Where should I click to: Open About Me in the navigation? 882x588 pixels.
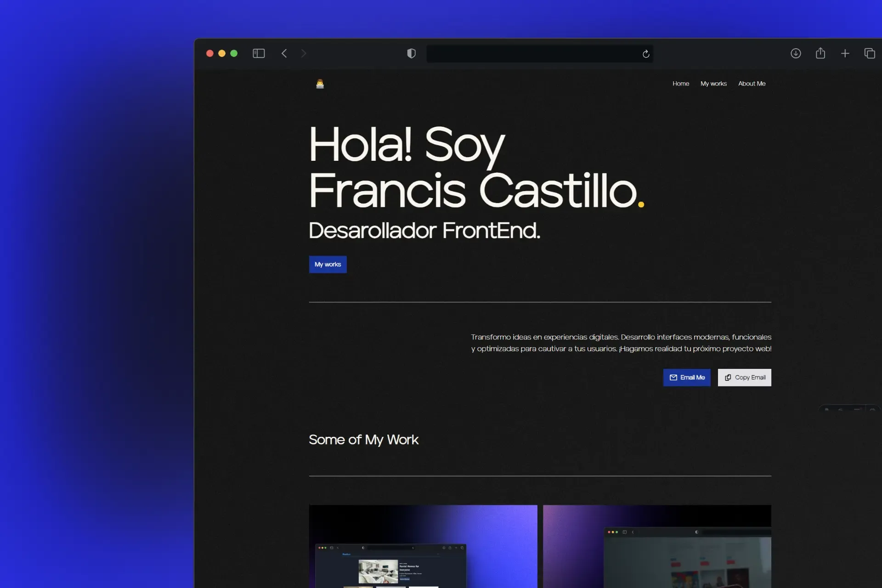(x=752, y=84)
